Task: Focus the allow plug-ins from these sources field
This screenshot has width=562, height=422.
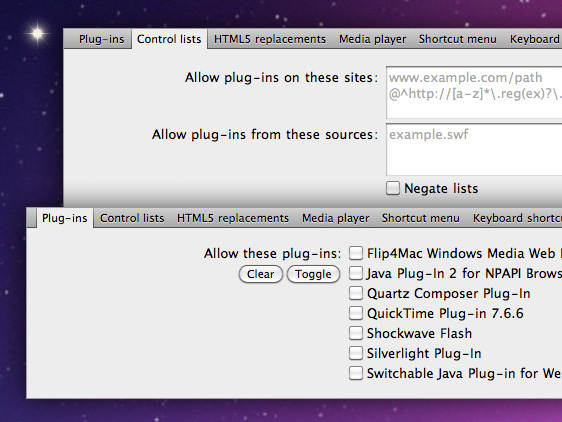Action: [474, 149]
